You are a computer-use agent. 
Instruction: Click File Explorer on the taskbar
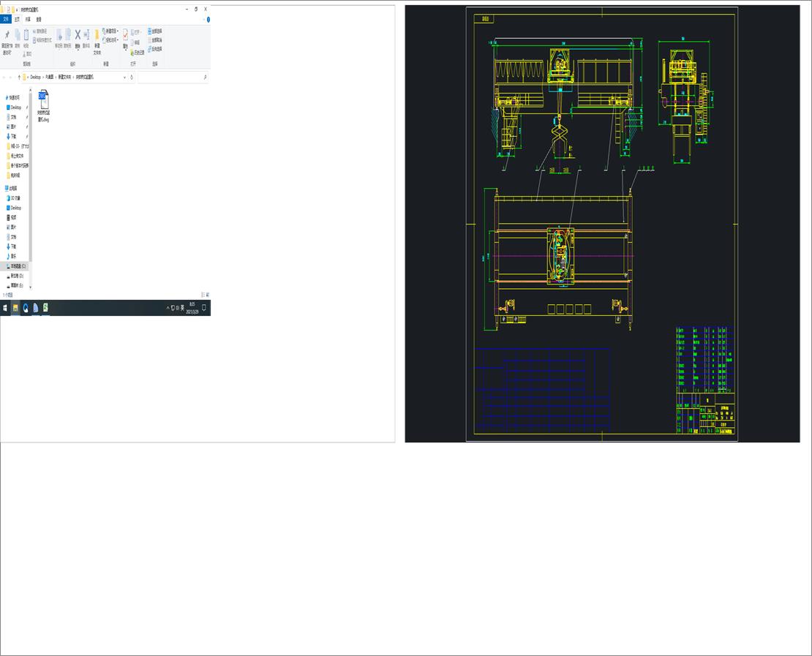click(15, 308)
